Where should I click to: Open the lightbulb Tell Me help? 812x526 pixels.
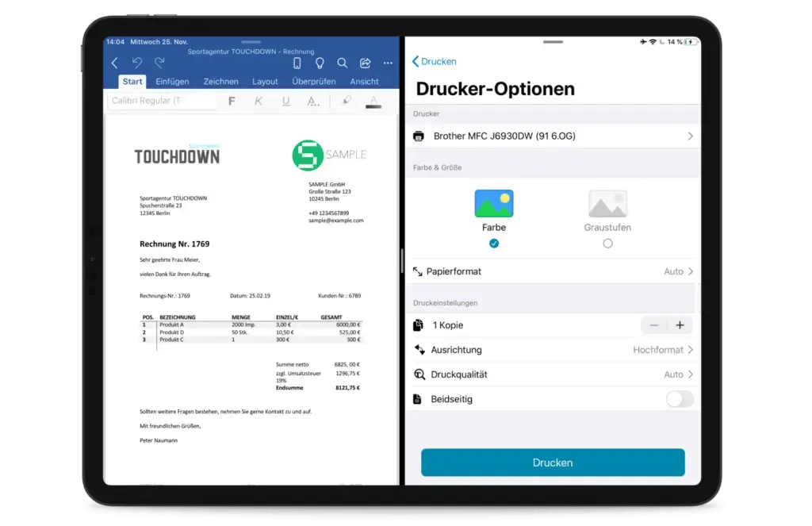tap(320, 63)
